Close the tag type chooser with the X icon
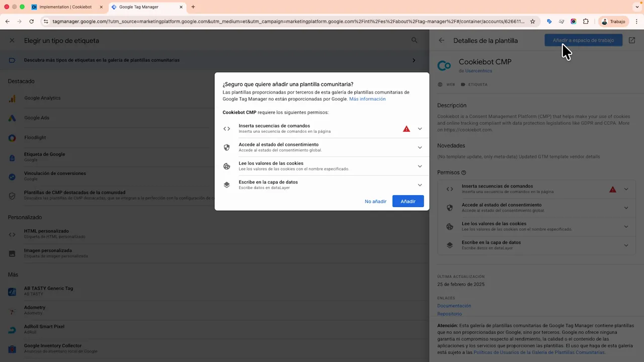The height and width of the screenshot is (362, 644). pyautogui.click(x=12, y=40)
